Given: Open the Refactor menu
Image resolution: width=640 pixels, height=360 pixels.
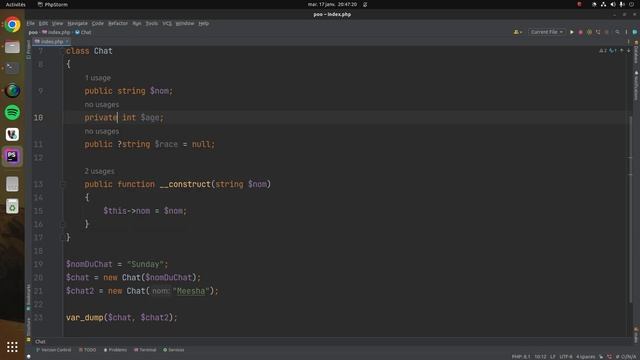Looking at the screenshot, I should (118, 23).
